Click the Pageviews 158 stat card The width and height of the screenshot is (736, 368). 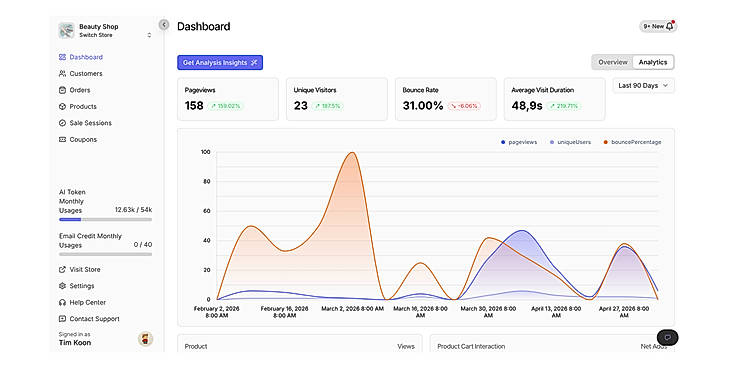click(x=228, y=99)
